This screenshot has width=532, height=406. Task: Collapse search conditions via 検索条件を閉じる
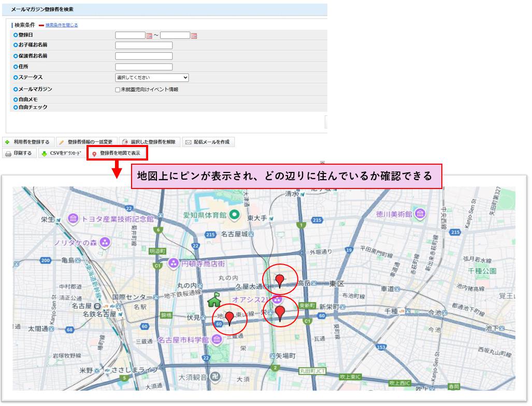click(62, 25)
